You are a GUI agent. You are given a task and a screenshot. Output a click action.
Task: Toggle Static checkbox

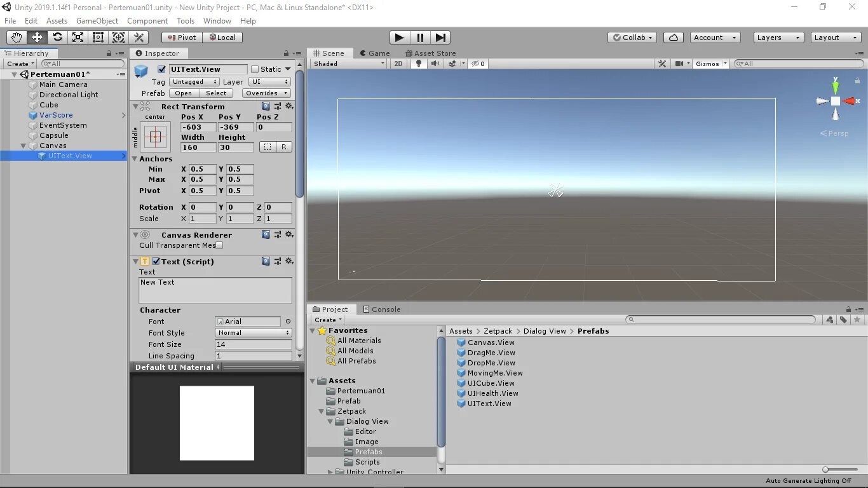tap(255, 69)
